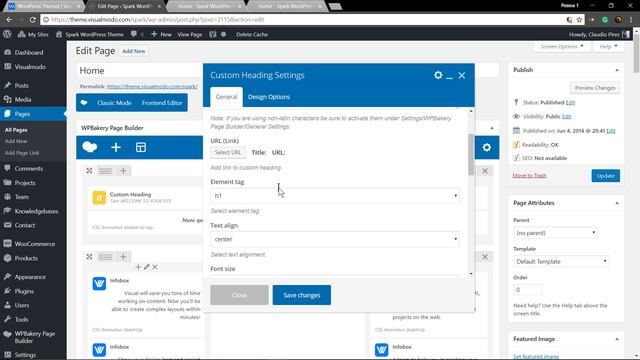Click the first Infobox element icon
The height and width of the screenshot is (360, 640).
[x=99, y=283]
